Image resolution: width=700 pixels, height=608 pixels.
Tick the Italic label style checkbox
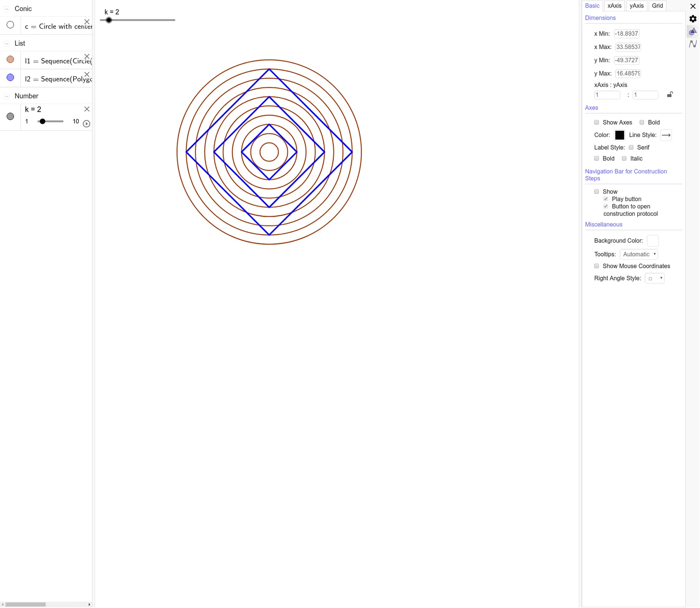(x=624, y=158)
